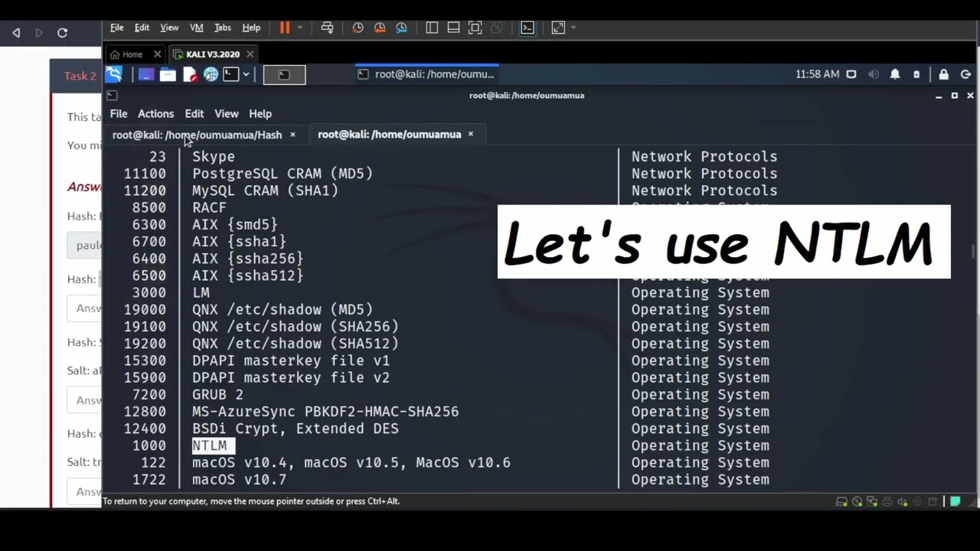Viewport: 980px width, 551px height.
Task: Toggle the VMware library sidebar view
Action: 432,28
